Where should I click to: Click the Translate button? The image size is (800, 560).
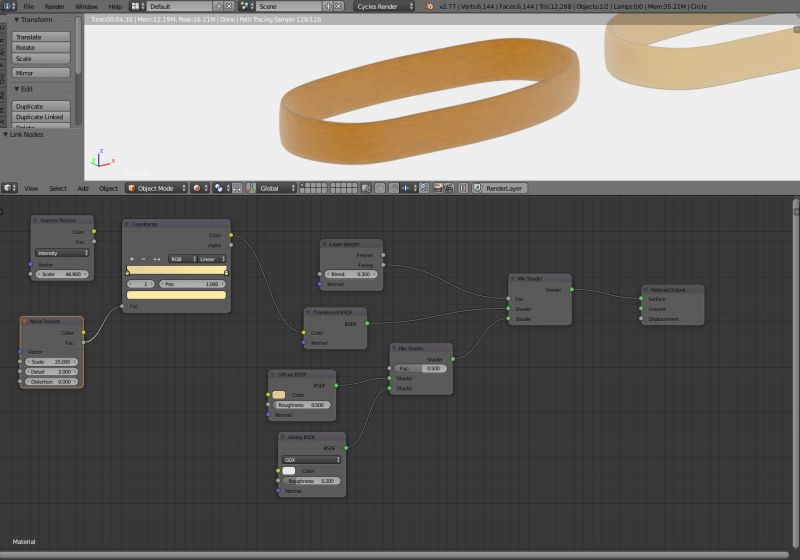[x=41, y=37]
